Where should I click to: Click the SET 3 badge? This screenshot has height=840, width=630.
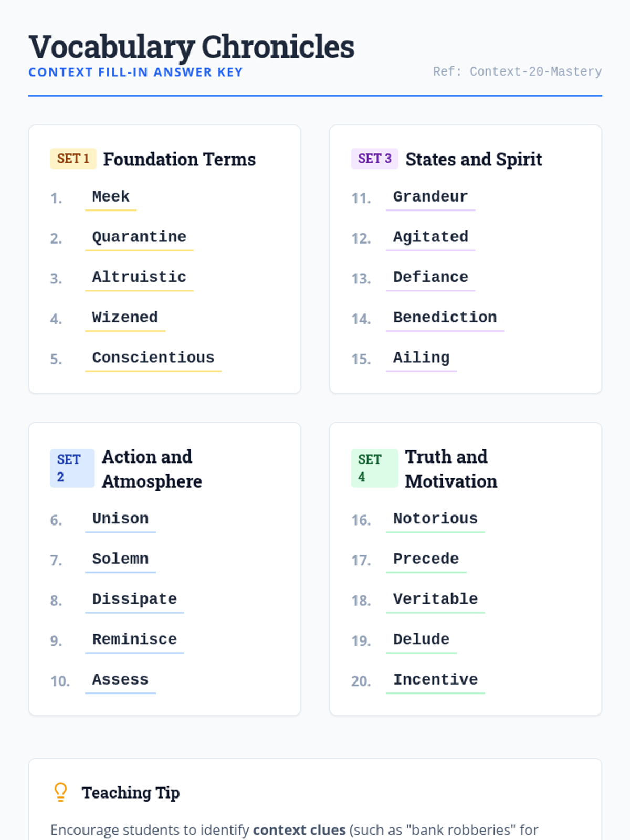374,159
